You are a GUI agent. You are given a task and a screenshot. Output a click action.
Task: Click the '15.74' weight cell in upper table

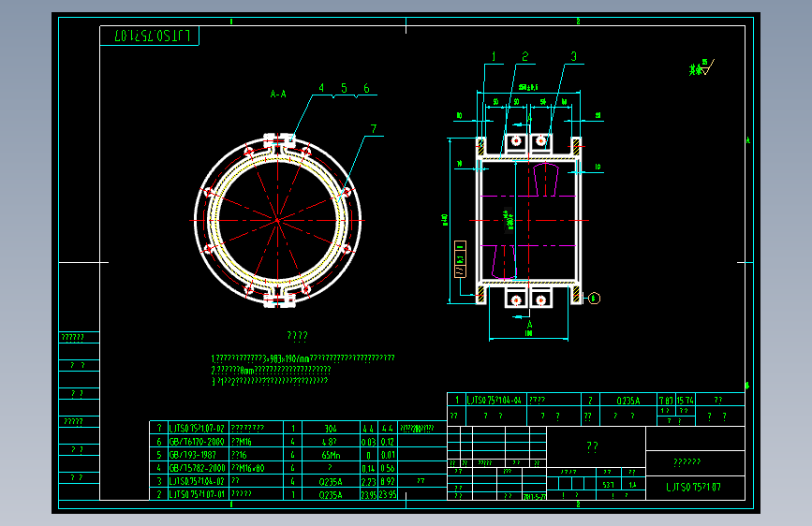pyautogui.click(x=685, y=401)
